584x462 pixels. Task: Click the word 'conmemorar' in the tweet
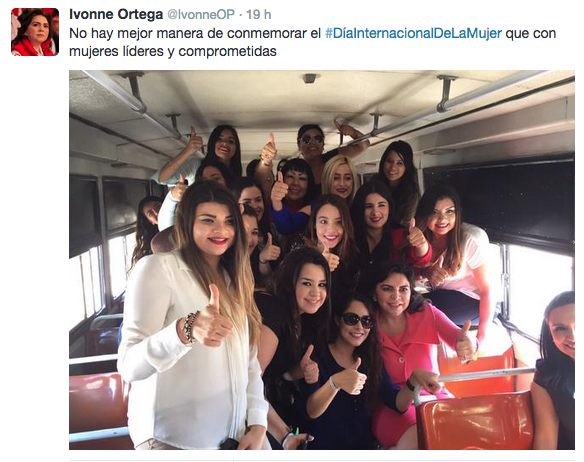(x=268, y=33)
